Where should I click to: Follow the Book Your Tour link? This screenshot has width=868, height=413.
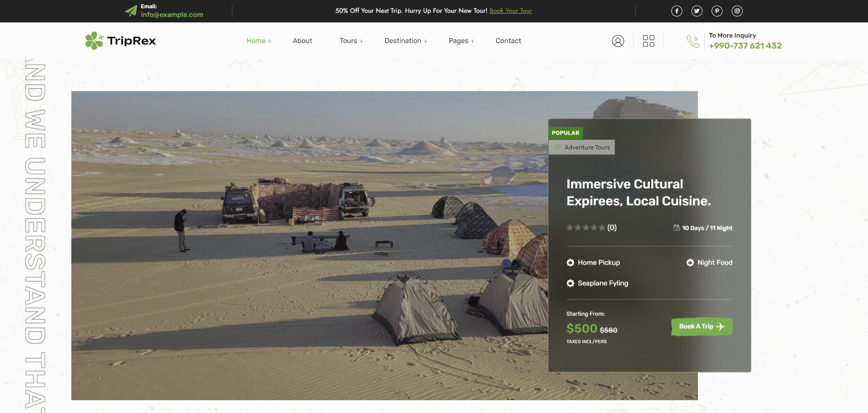511,11
